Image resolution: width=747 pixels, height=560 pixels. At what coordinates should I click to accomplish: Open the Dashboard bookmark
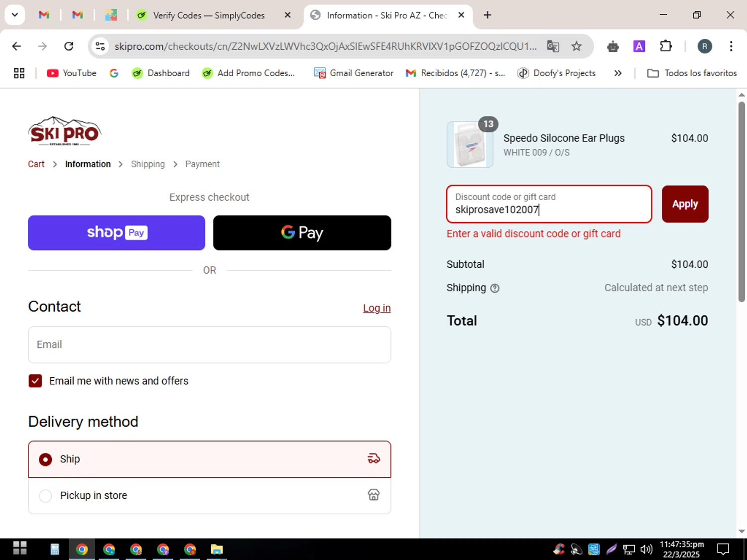(x=160, y=73)
